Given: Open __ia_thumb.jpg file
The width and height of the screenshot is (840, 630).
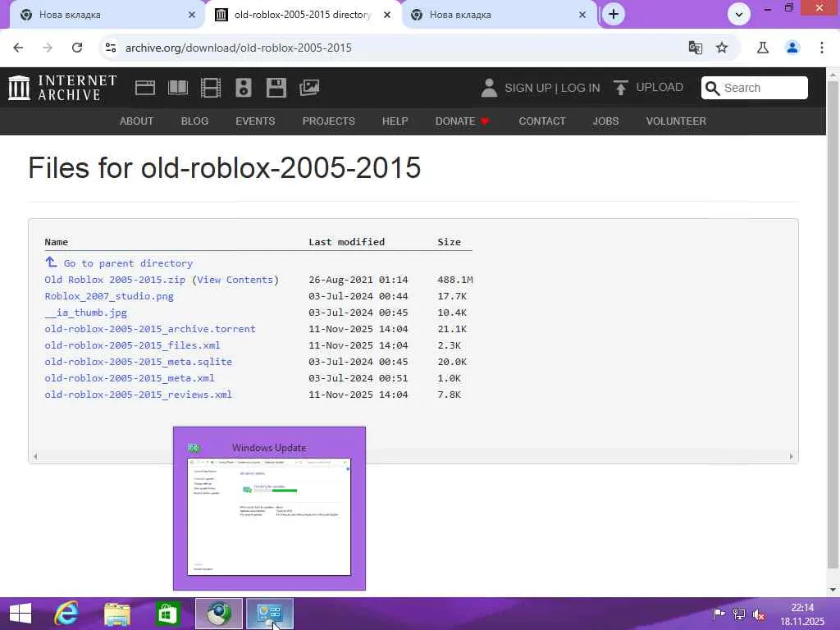Looking at the screenshot, I should click(x=85, y=313).
